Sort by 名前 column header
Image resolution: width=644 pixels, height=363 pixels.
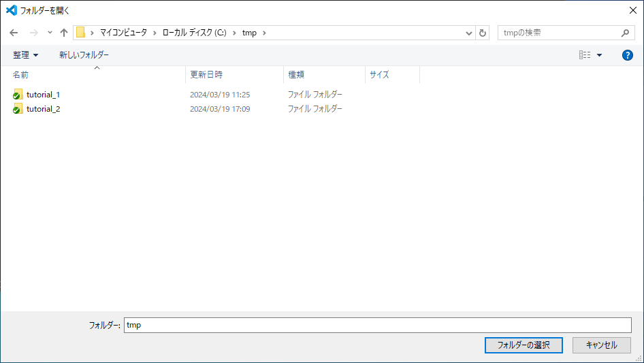(x=20, y=75)
